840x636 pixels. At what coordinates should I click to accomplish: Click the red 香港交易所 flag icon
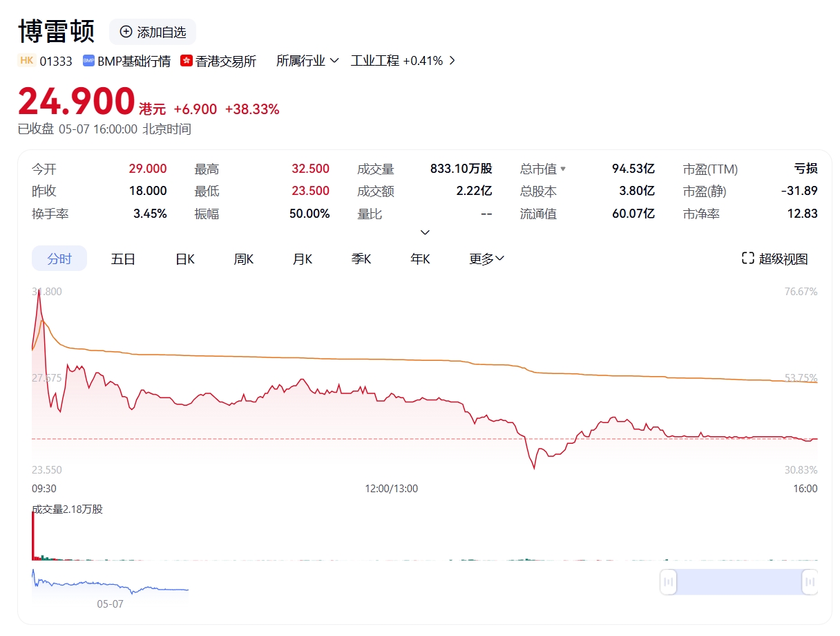pyautogui.click(x=186, y=61)
